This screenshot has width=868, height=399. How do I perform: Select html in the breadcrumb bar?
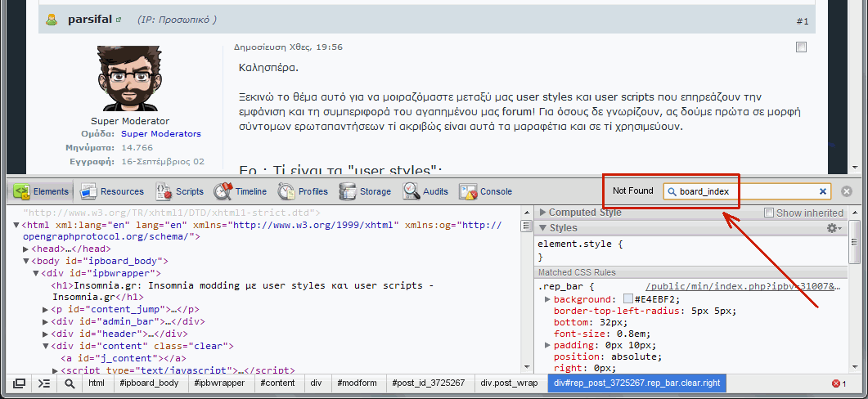tap(97, 383)
